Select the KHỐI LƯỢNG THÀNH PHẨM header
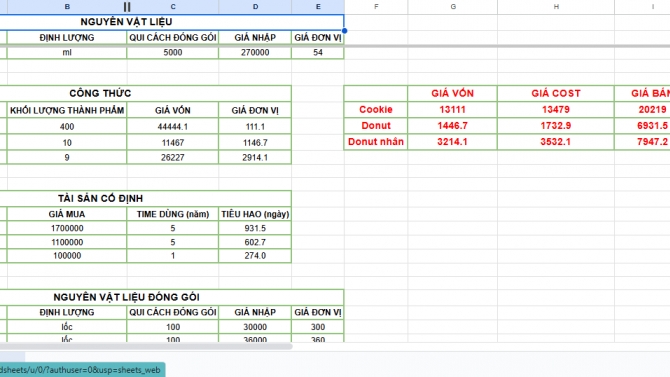 pyautogui.click(x=67, y=110)
